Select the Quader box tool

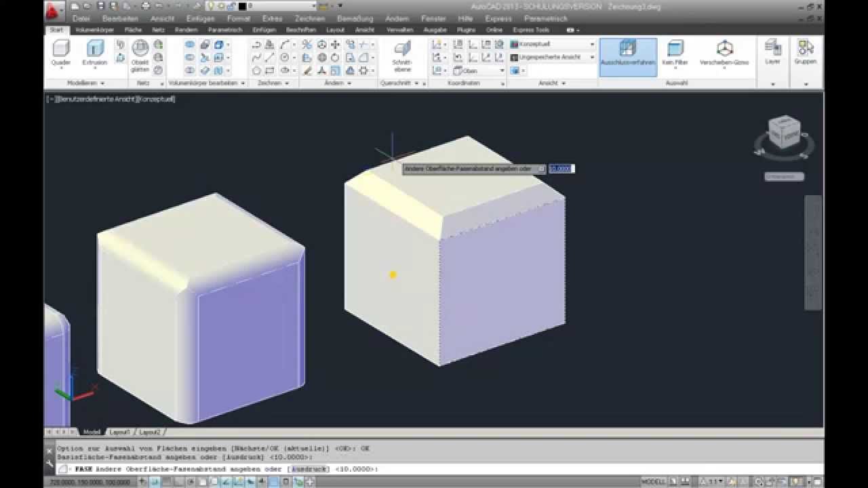(x=61, y=53)
